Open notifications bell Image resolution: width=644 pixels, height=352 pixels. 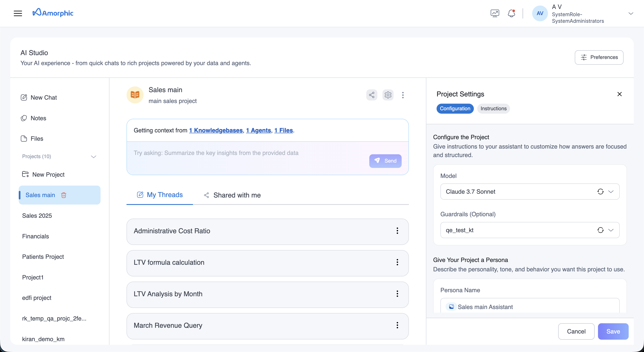click(511, 13)
